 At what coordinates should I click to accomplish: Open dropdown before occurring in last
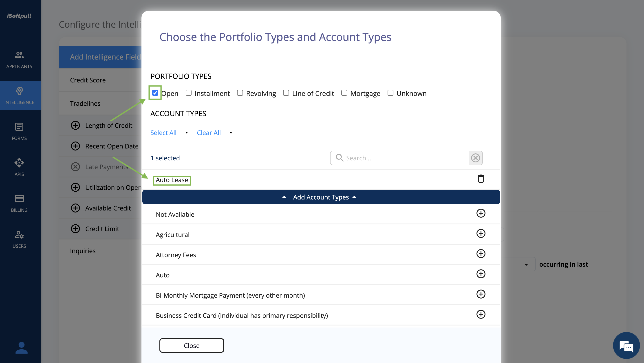526,264
